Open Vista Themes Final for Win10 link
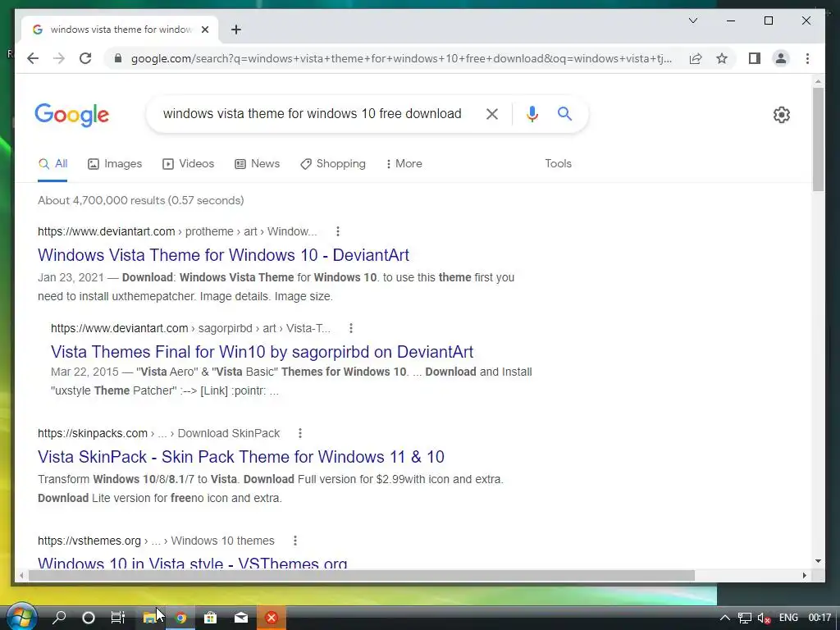Image resolution: width=840 pixels, height=630 pixels. point(262,351)
